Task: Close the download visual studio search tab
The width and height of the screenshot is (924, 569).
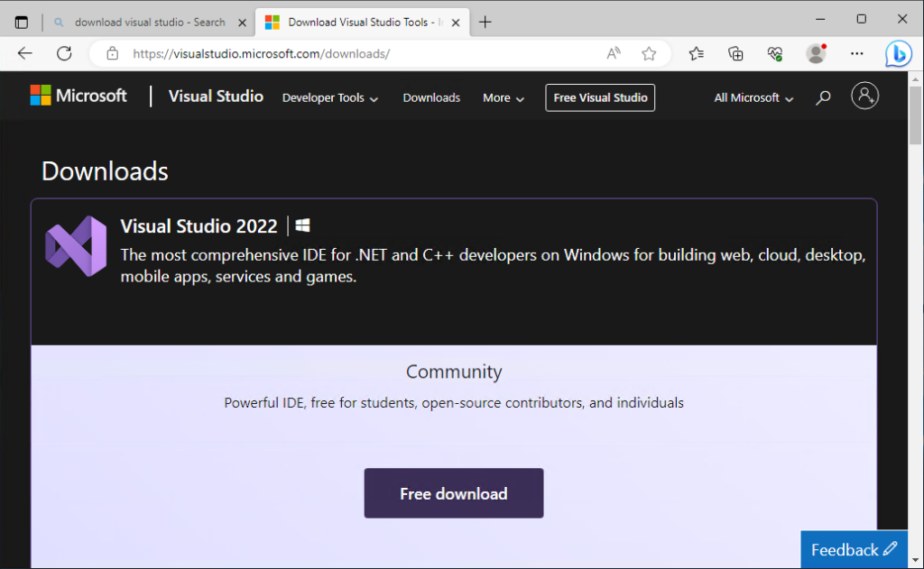Action: 242,23
